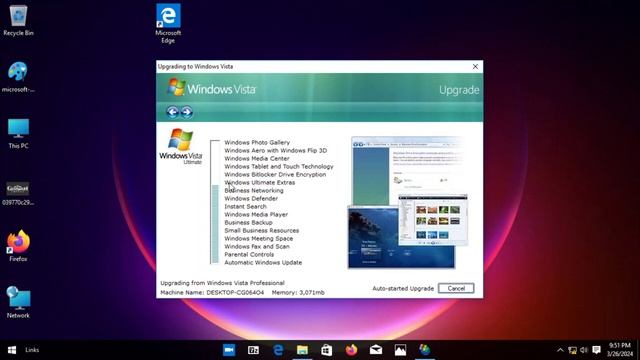
Task: Click the 'Upgrade' heading in banner
Action: point(459,90)
